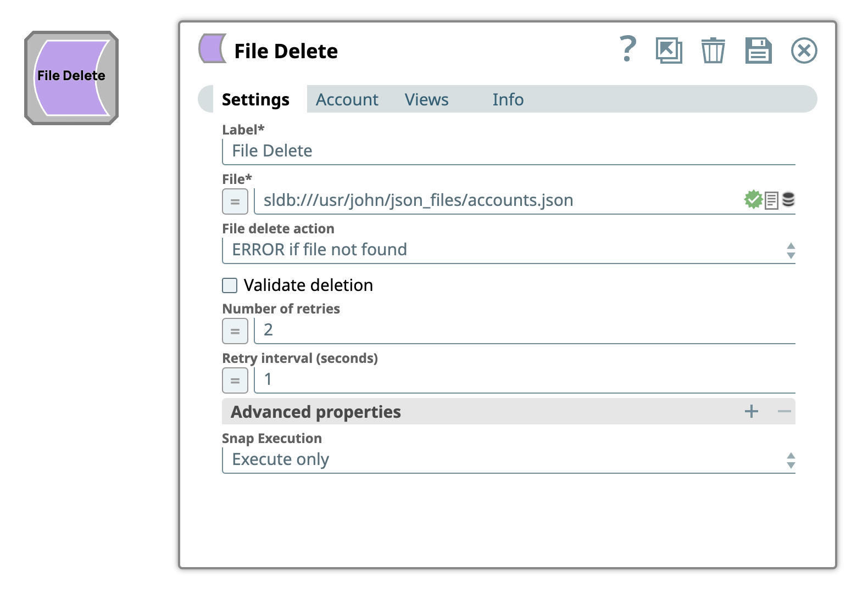The image size is (868, 594).
Task: Click the File Delete Snap on canvas
Action: [x=71, y=77]
